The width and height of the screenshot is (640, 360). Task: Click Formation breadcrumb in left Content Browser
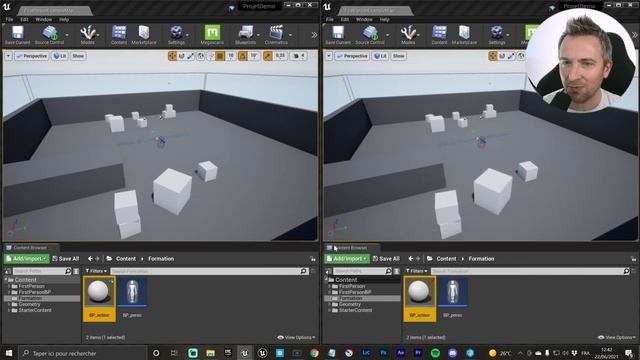coord(161,259)
